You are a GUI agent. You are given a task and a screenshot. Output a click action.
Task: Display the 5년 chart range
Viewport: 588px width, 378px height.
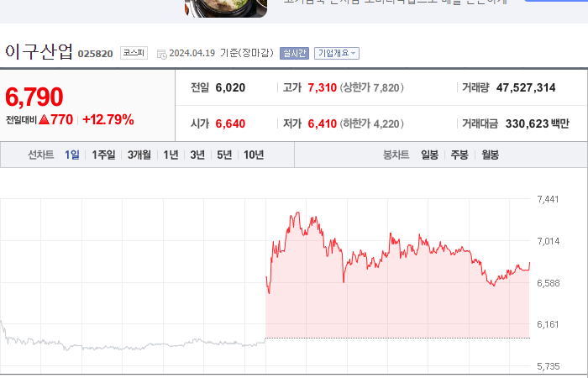(224, 155)
